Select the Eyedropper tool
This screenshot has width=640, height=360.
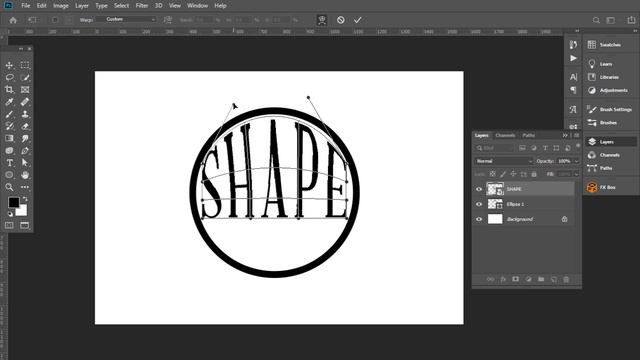pos(9,102)
